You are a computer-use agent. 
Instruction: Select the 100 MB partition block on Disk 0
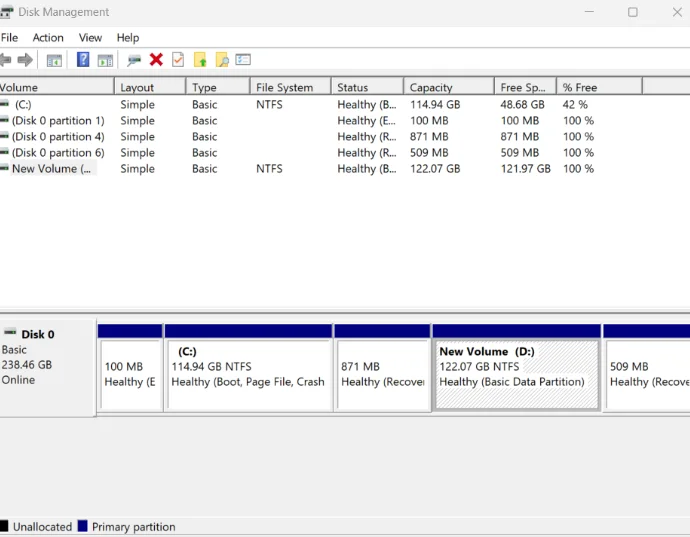point(130,368)
